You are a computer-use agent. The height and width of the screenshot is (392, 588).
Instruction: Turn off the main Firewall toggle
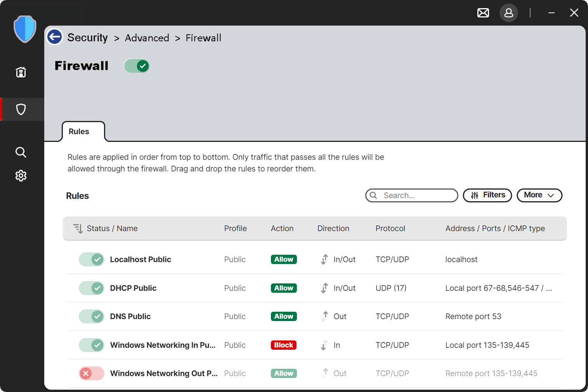137,66
